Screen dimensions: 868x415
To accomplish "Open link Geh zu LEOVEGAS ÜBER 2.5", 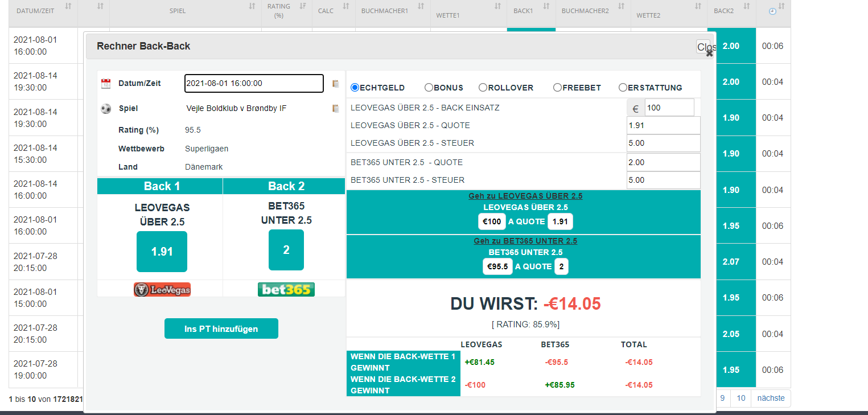I will click(x=525, y=196).
